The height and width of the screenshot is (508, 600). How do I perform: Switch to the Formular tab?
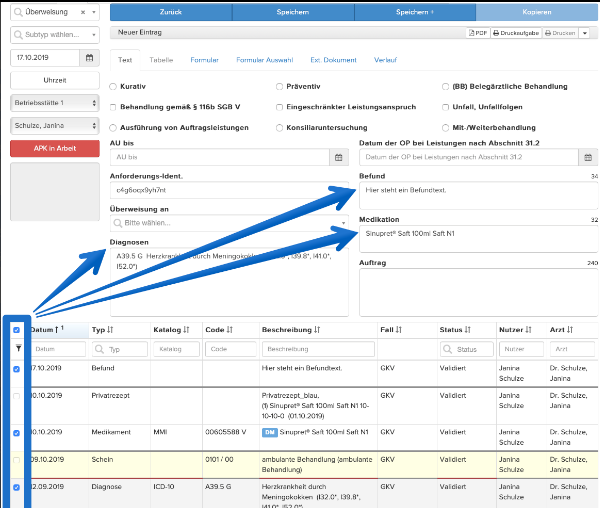click(204, 60)
